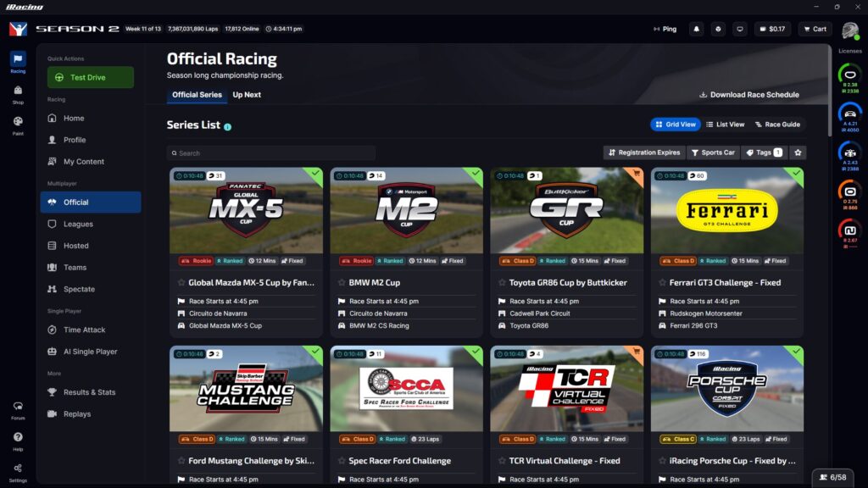Click the monitor display icon in top bar
868x488 pixels.
click(x=739, y=29)
